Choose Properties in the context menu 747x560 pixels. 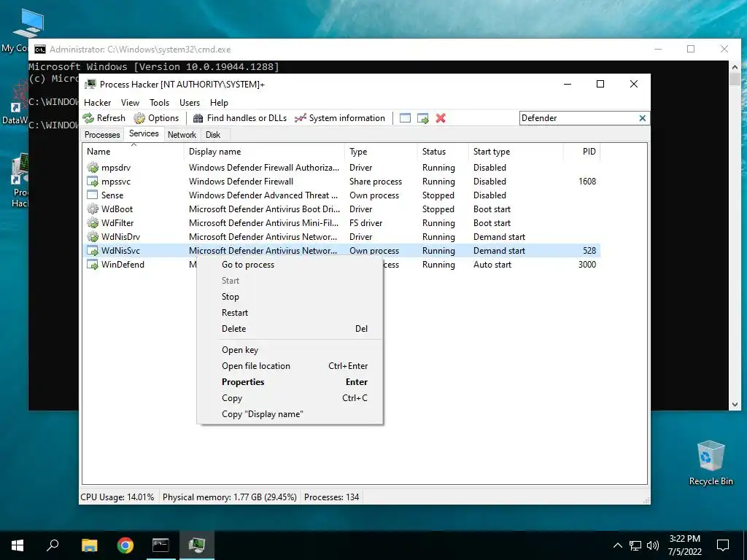(290, 382)
